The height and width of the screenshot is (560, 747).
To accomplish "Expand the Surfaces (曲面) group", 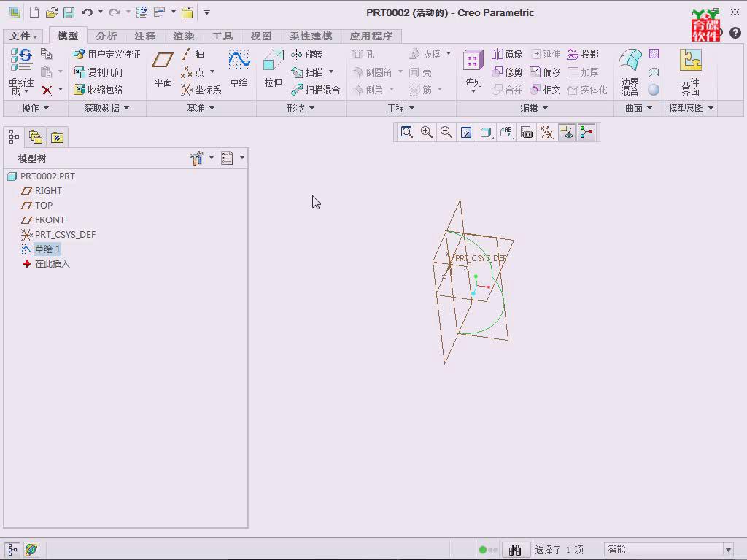I will pyautogui.click(x=639, y=108).
